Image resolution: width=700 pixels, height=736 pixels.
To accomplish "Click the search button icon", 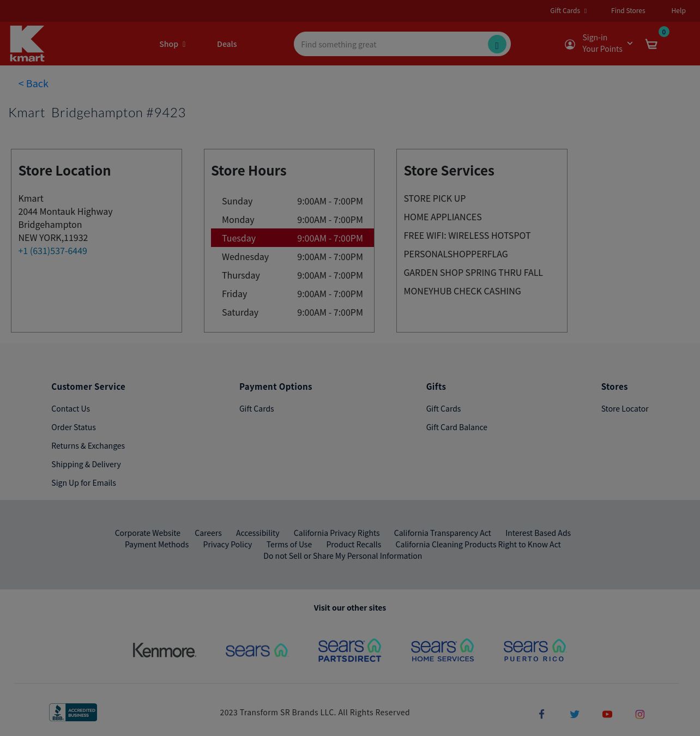I will click(x=497, y=44).
